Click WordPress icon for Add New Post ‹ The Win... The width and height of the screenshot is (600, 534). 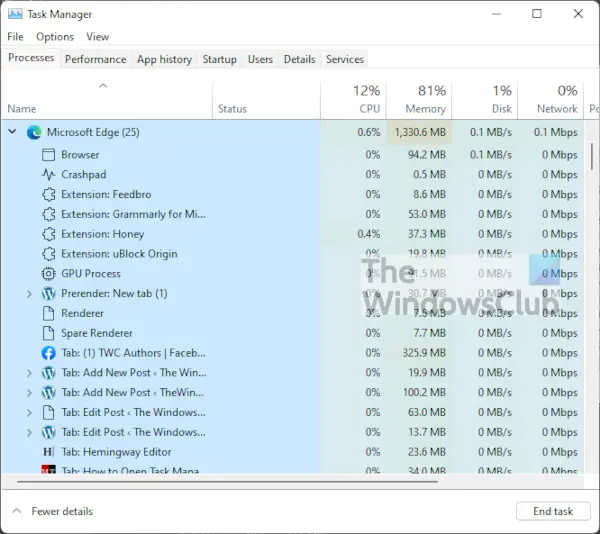pyautogui.click(x=48, y=373)
